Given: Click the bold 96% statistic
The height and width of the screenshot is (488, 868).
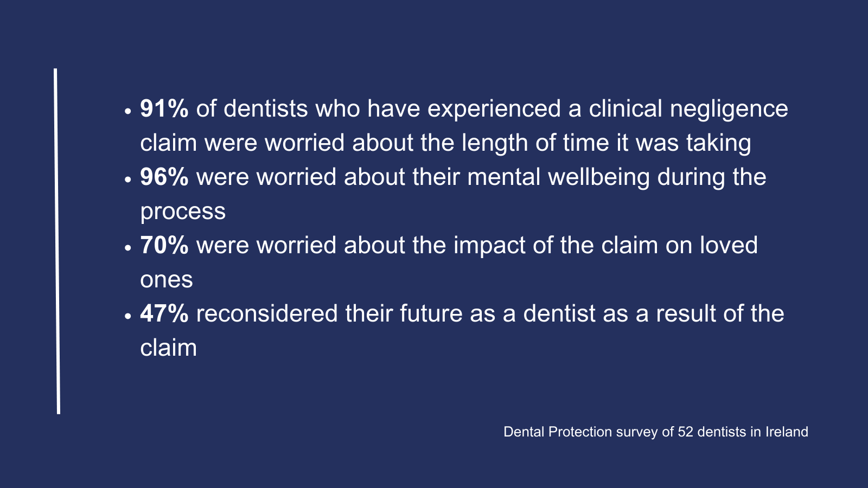Looking at the screenshot, I should coord(164,177).
